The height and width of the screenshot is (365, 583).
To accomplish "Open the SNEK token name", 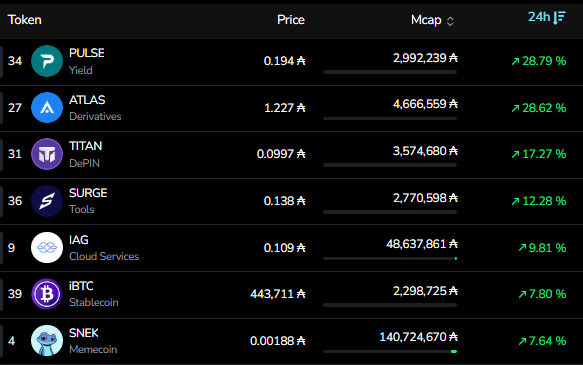I will [84, 333].
